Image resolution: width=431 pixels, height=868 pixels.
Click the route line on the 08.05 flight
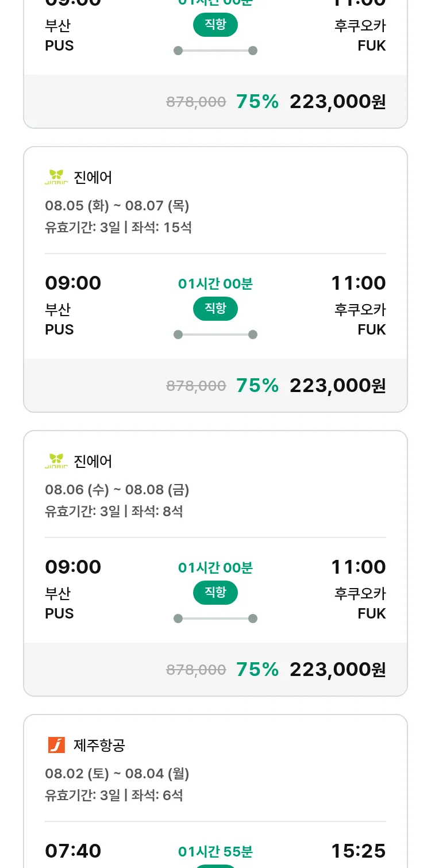tap(215, 335)
